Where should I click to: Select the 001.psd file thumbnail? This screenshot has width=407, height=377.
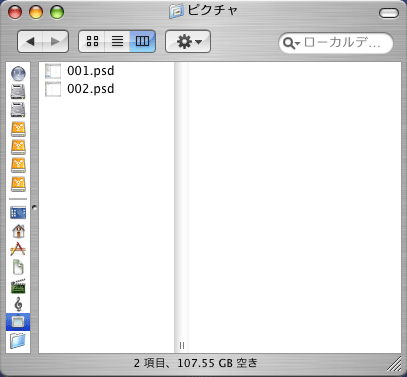click(x=53, y=71)
